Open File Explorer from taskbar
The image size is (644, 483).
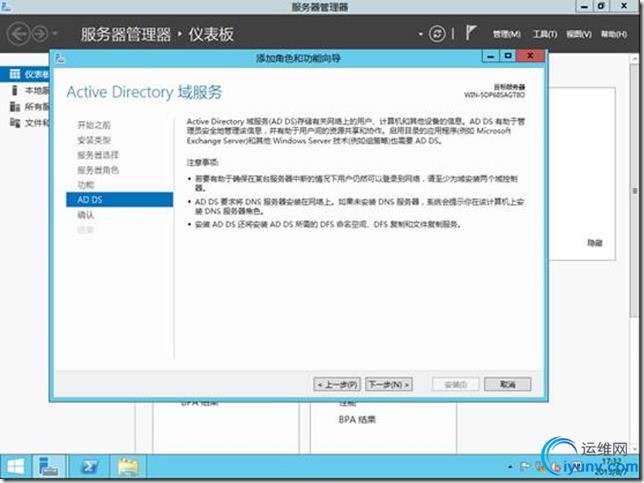coord(128,467)
